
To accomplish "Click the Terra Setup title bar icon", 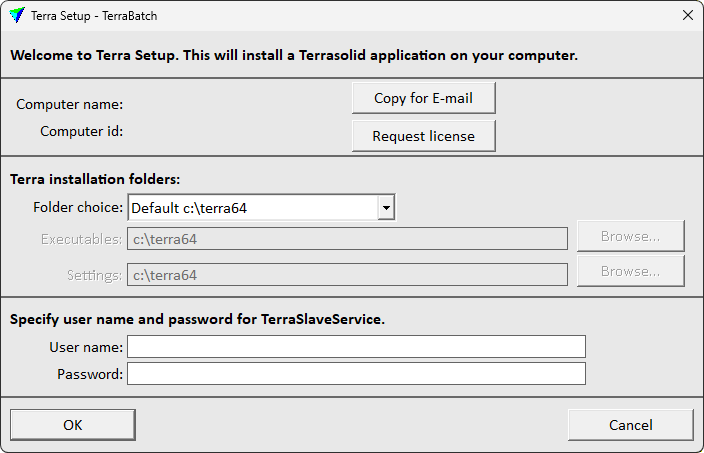I will (x=17, y=15).
